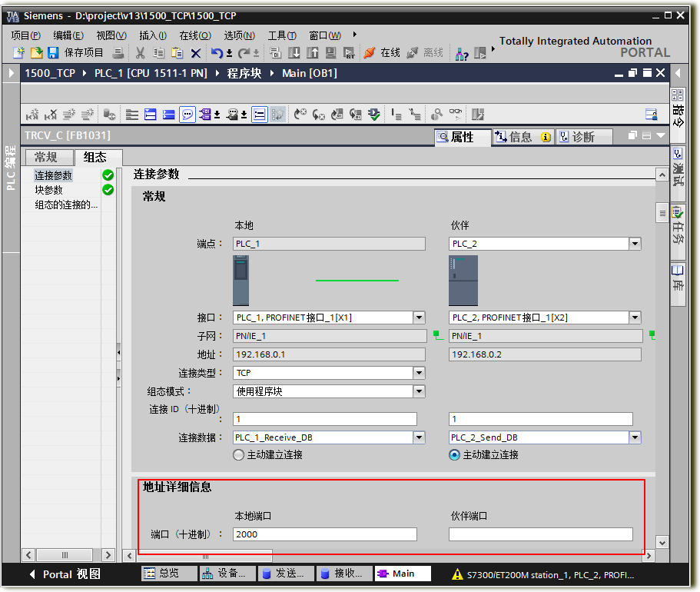Image resolution: width=700 pixels, height=592 pixels.
Task: Select 组态的连接的... navigation entry
Action: point(66,205)
